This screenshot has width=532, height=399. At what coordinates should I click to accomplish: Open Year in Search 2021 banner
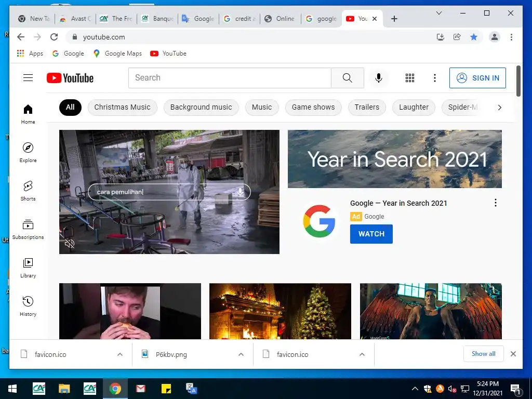pos(395,159)
